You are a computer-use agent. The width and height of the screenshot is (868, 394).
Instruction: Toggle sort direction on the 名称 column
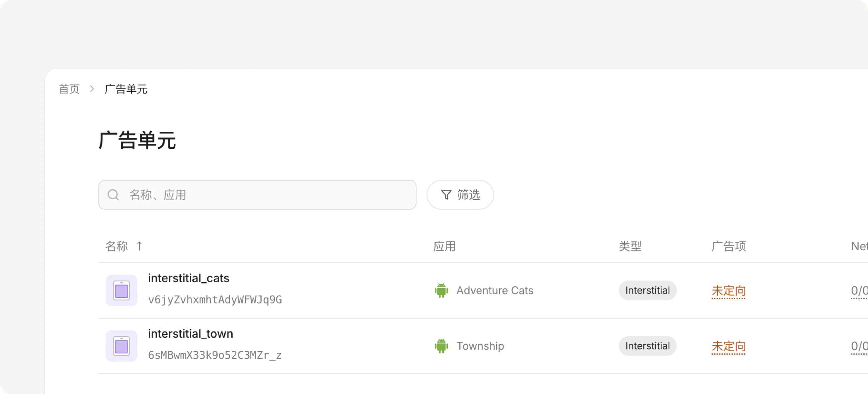[116, 246]
